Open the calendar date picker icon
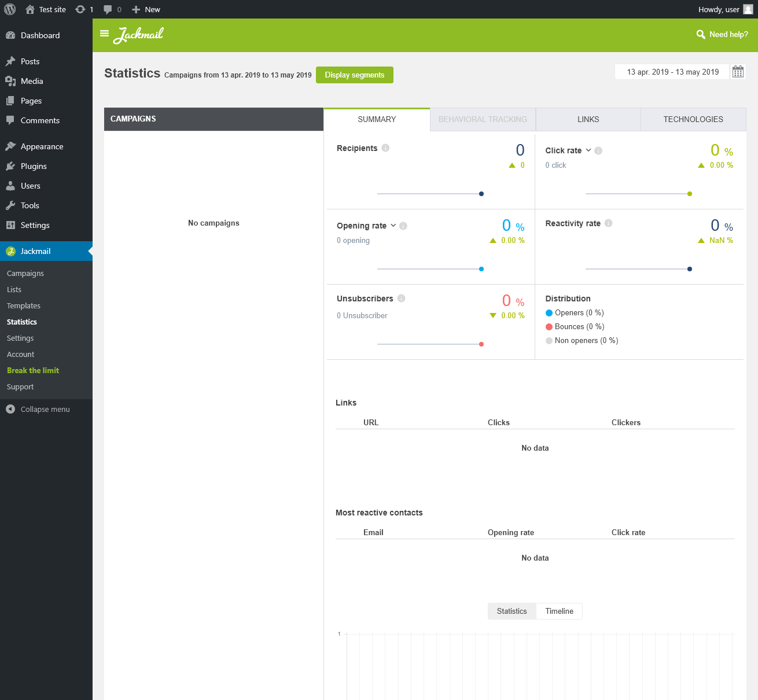The height and width of the screenshot is (700, 758). coord(738,72)
